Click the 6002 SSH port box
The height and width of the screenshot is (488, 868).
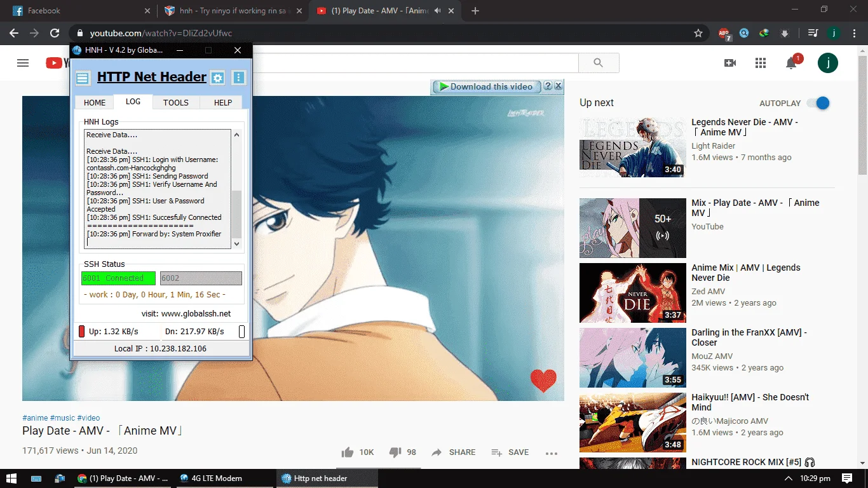(201, 278)
